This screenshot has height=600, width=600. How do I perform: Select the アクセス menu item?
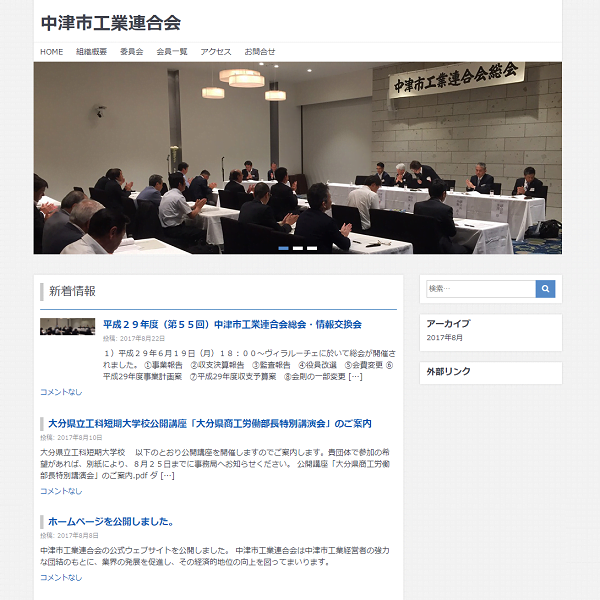[x=216, y=52]
